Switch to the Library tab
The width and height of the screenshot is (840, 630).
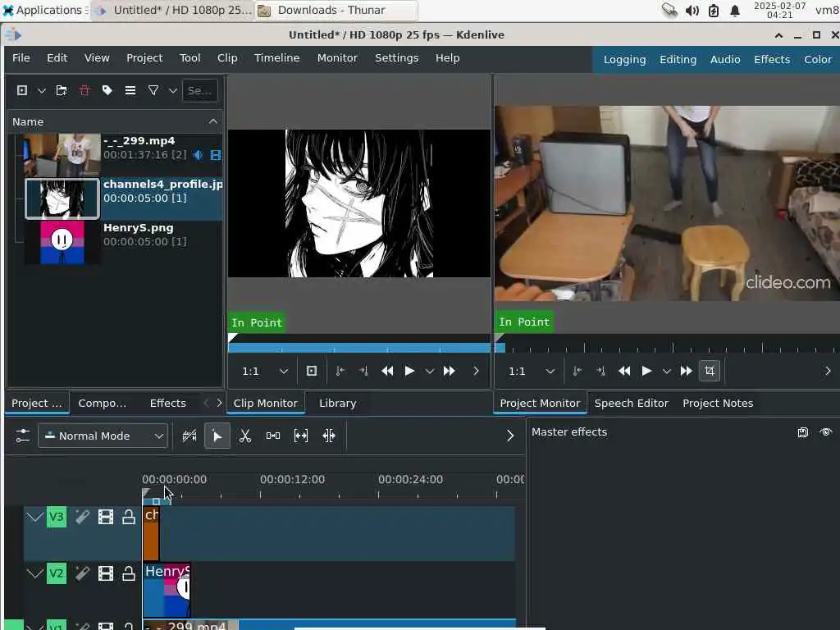tap(337, 404)
